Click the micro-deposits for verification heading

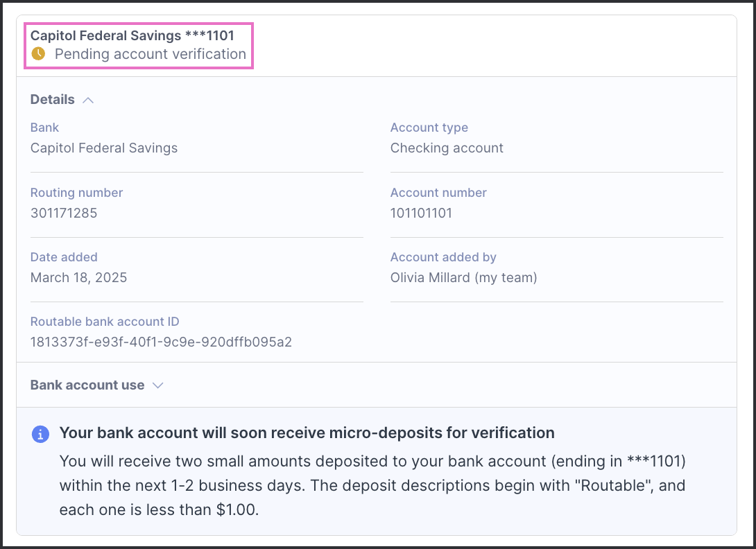(307, 433)
